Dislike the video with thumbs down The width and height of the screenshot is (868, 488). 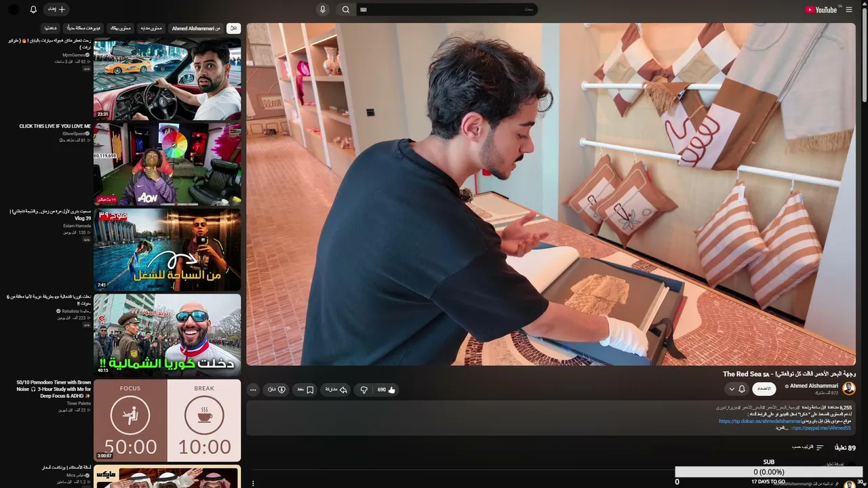tap(364, 390)
